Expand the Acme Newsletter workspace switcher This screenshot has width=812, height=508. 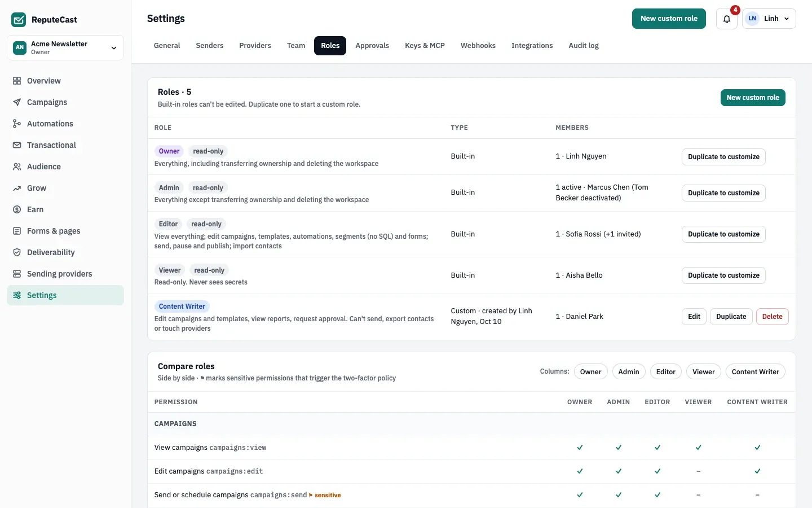pos(65,48)
